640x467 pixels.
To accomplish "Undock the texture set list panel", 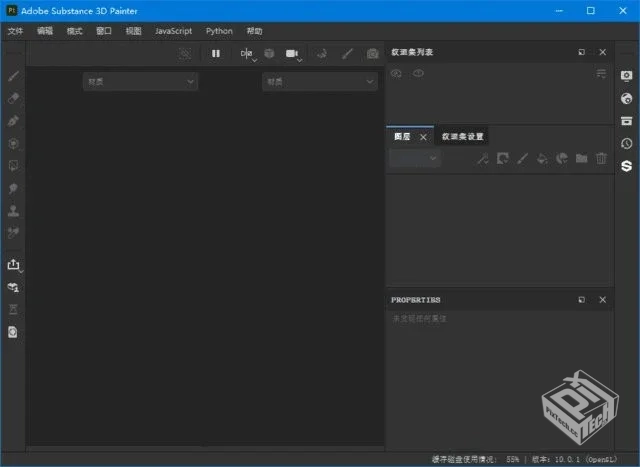I will 582,52.
